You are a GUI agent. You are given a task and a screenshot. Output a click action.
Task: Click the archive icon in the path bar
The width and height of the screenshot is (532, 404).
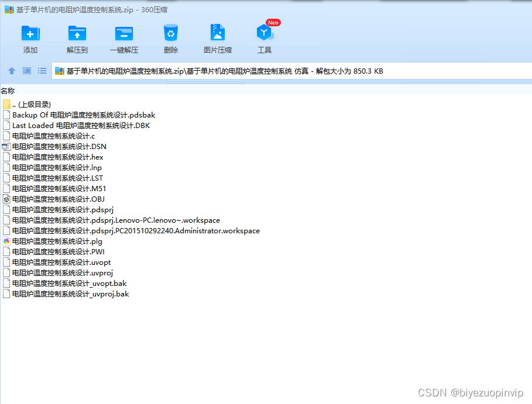point(60,71)
